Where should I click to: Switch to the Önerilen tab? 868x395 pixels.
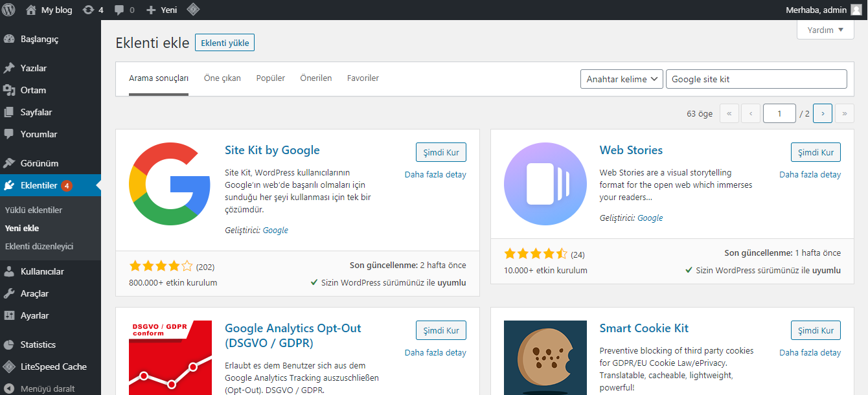(316, 78)
